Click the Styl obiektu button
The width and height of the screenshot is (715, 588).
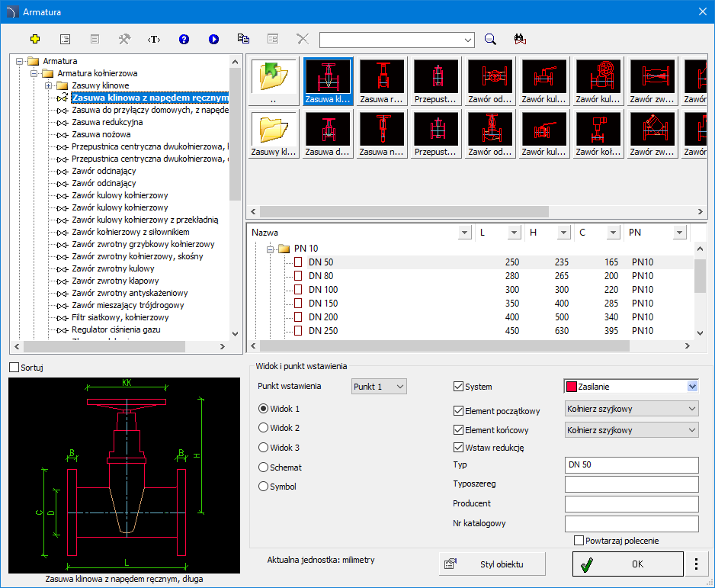492,564
